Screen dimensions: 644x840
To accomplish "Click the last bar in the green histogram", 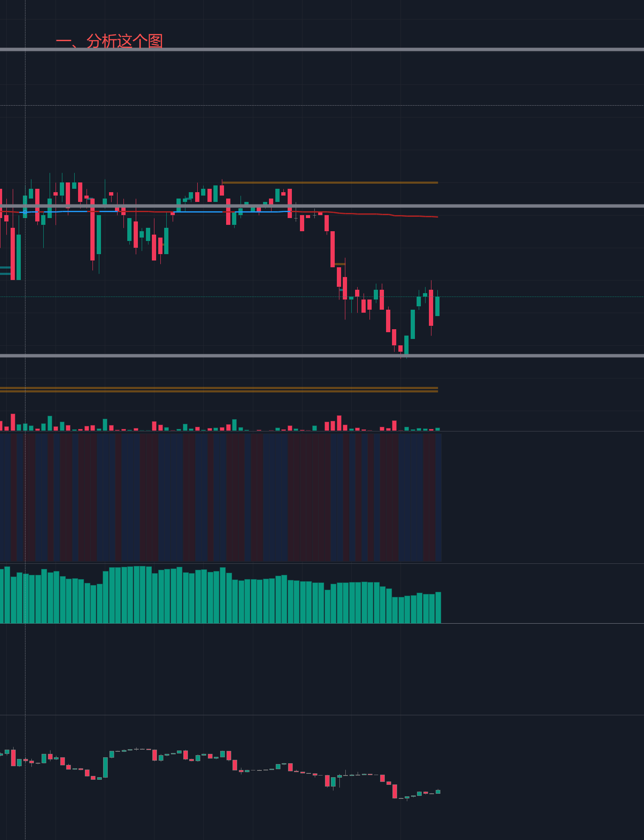I will [438, 608].
